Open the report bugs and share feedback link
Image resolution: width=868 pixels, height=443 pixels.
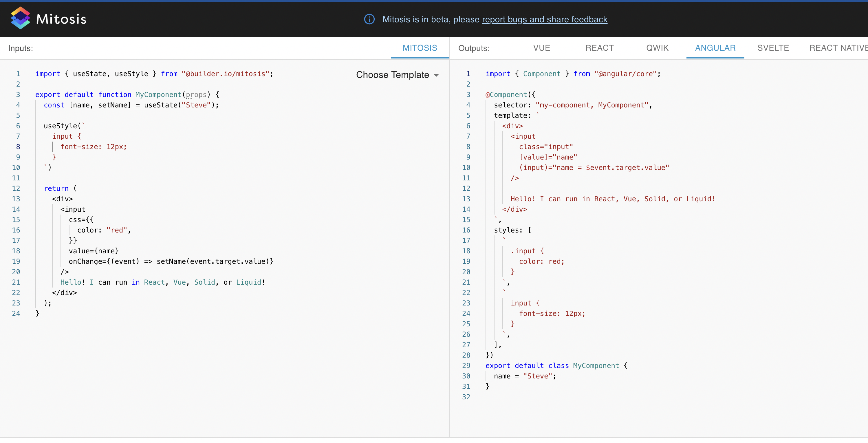[x=545, y=19]
